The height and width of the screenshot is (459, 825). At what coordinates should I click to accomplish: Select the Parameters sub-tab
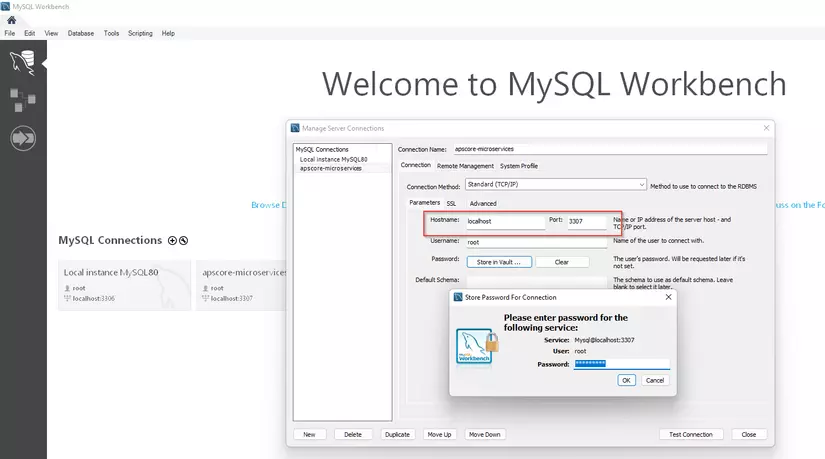click(424, 203)
